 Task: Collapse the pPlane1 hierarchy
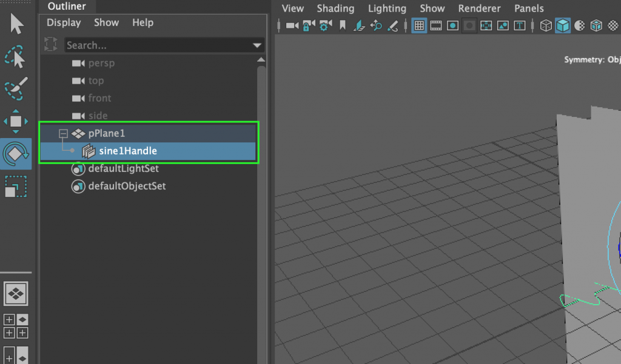63,133
